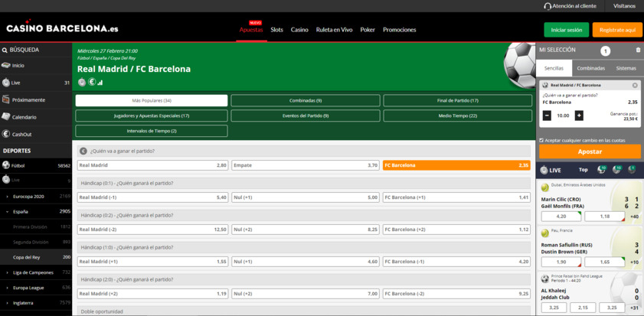
Task: Select the second sport filter icon in LIVE bar
Action: pyautogui.click(x=617, y=170)
